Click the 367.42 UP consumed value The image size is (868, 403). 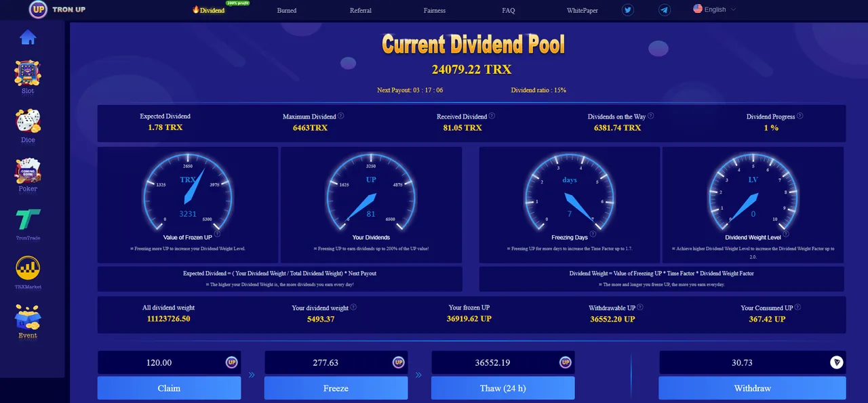[767, 319]
